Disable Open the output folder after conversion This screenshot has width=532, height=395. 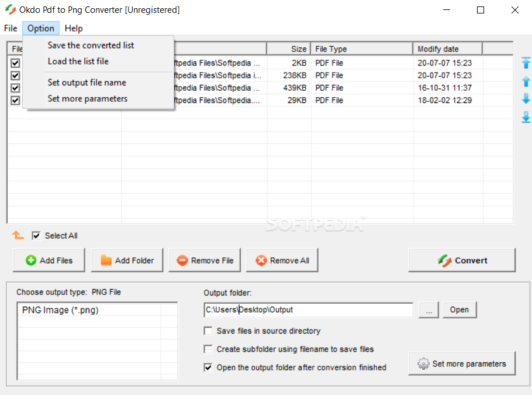pos(208,367)
